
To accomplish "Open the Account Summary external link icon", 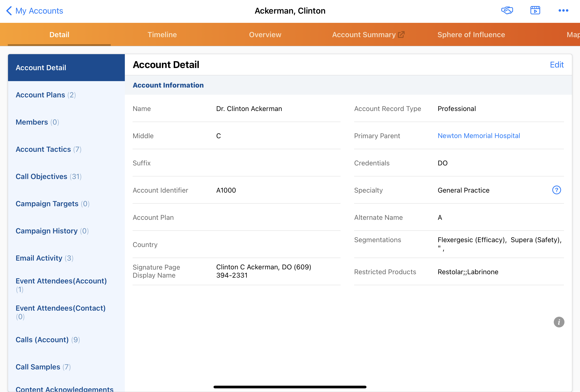I will click(401, 34).
